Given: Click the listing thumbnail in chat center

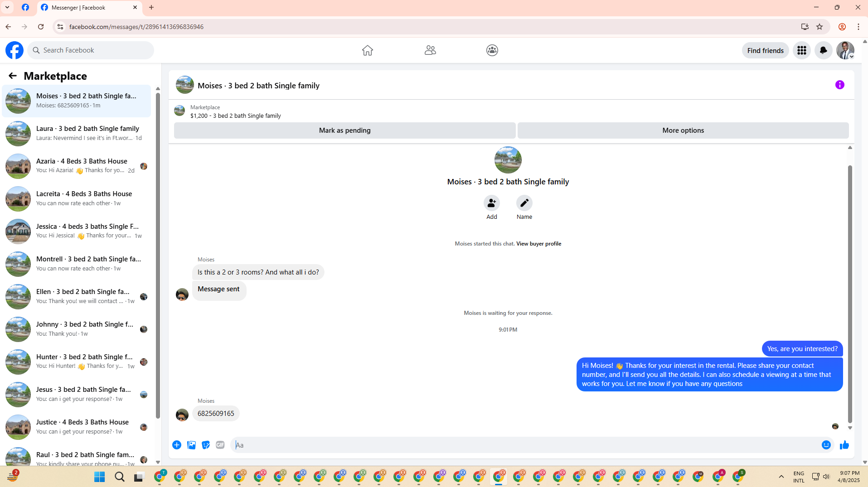Looking at the screenshot, I should (508, 160).
